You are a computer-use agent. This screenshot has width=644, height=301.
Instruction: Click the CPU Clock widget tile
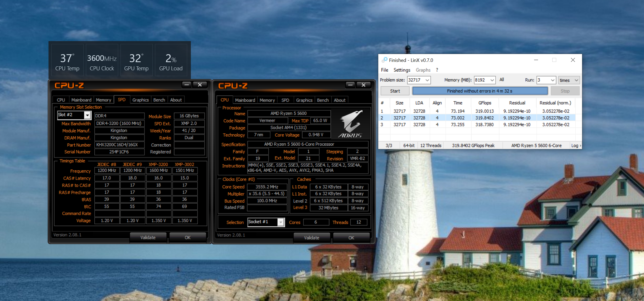[102, 60]
